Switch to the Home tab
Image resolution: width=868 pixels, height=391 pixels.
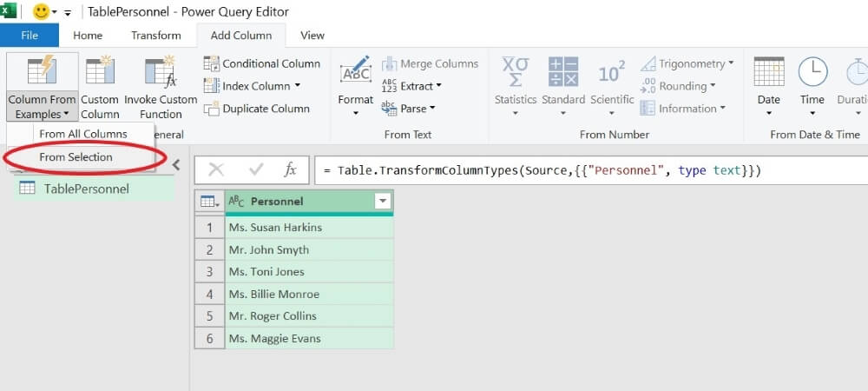(88, 36)
